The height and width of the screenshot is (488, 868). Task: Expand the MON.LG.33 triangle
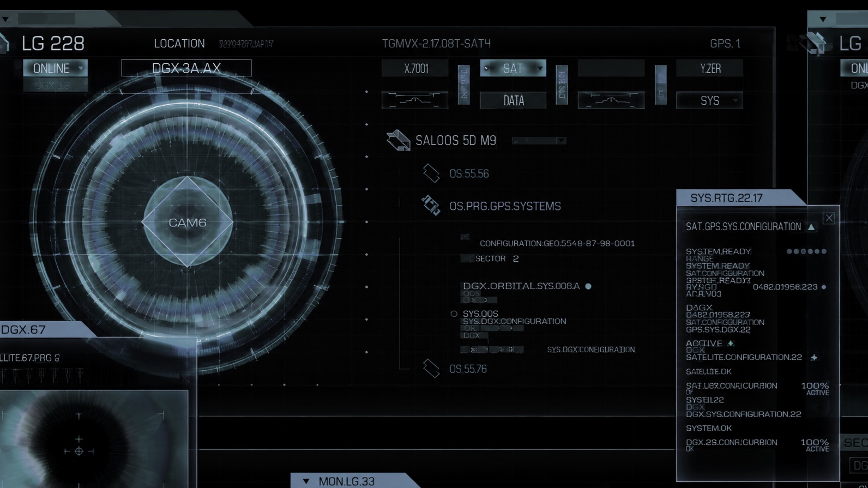coord(306,481)
